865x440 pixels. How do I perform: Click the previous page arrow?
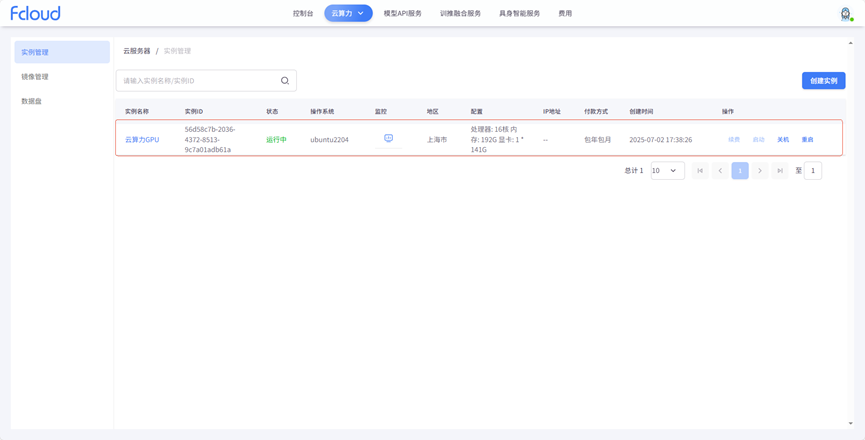point(720,171)
